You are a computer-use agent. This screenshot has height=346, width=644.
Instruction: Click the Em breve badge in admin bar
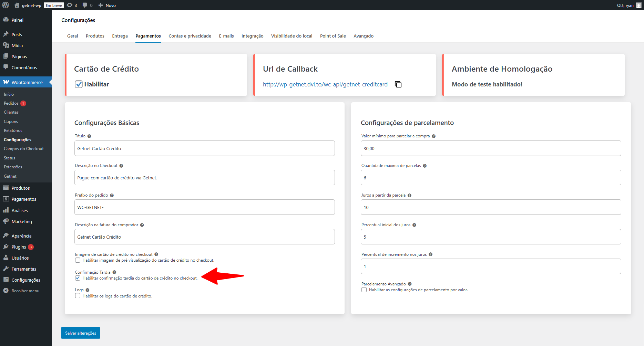tap(54, 5)
